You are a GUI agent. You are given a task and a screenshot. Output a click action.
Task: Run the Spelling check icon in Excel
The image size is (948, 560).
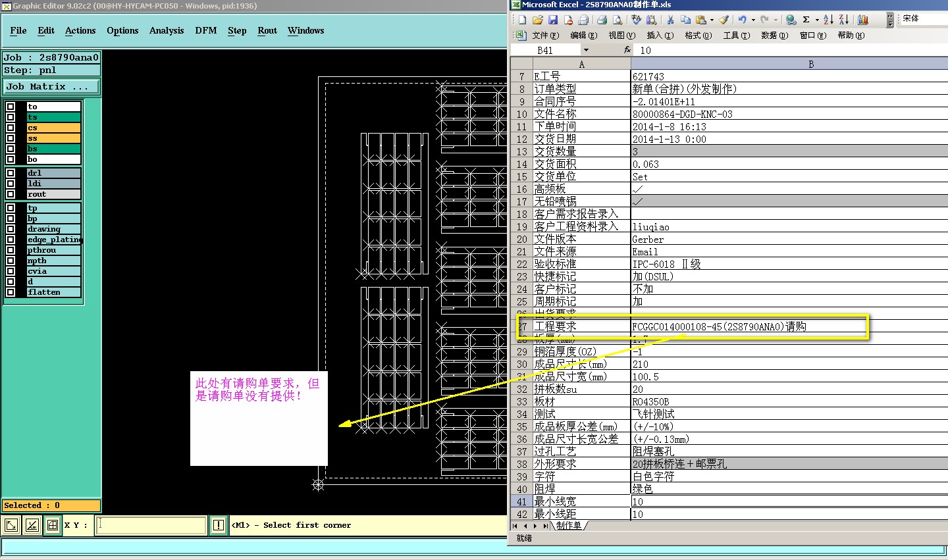[636, 20]
